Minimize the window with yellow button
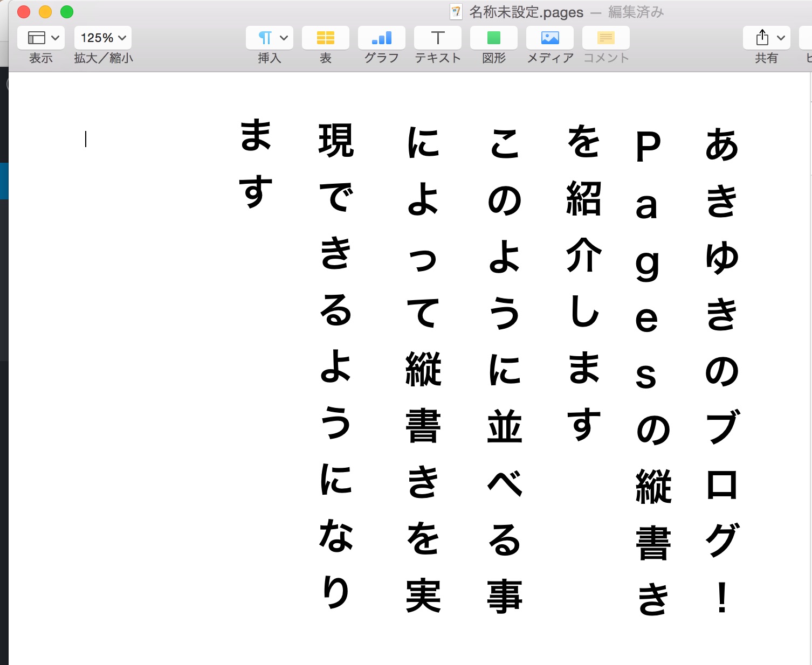812x665 pixels. (x=45, y=12)
